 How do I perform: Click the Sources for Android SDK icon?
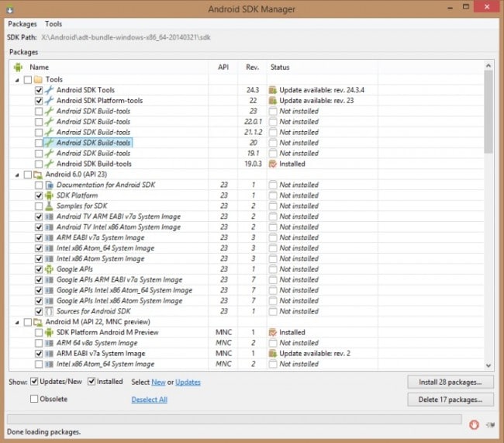(x=49, y=311)
